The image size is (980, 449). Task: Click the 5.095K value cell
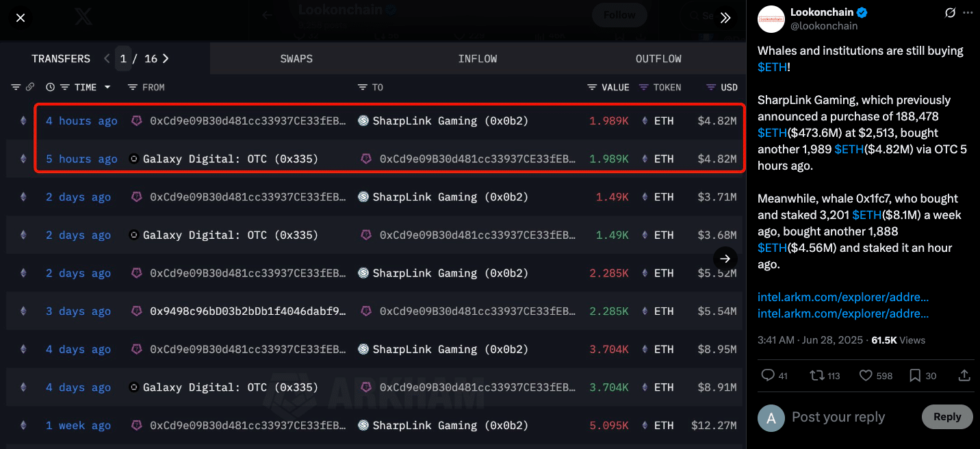point(609,426)
